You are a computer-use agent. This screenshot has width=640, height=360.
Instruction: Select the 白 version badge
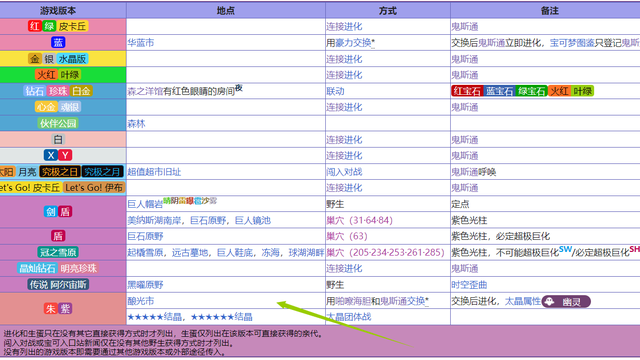pos(58,140)
